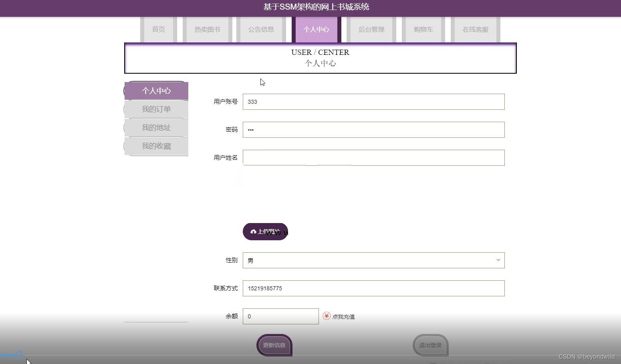Viewport: 621px width, 364px height.
Task: Click the cloud icon on the upload button
Action: point(253,231)
